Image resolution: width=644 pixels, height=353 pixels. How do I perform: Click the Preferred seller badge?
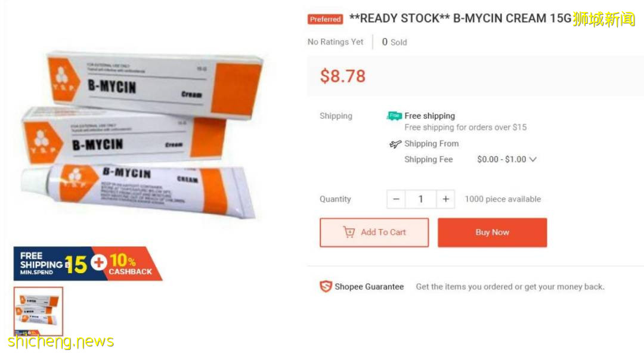325,19
